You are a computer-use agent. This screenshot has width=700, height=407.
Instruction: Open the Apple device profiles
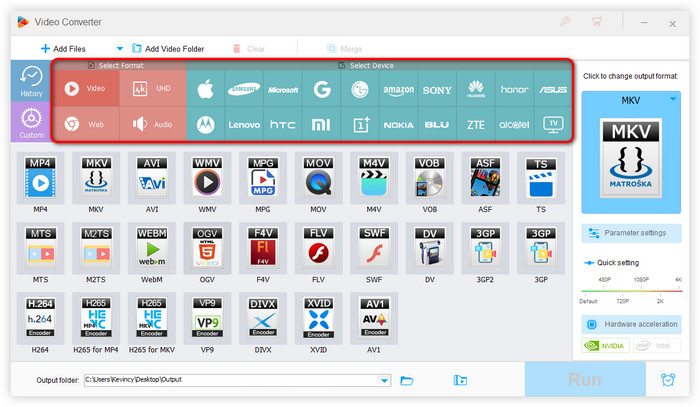click(x=205, y=89)
